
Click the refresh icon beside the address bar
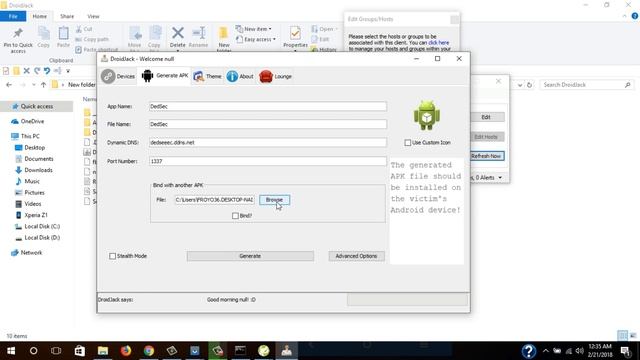tap(529, 85)
